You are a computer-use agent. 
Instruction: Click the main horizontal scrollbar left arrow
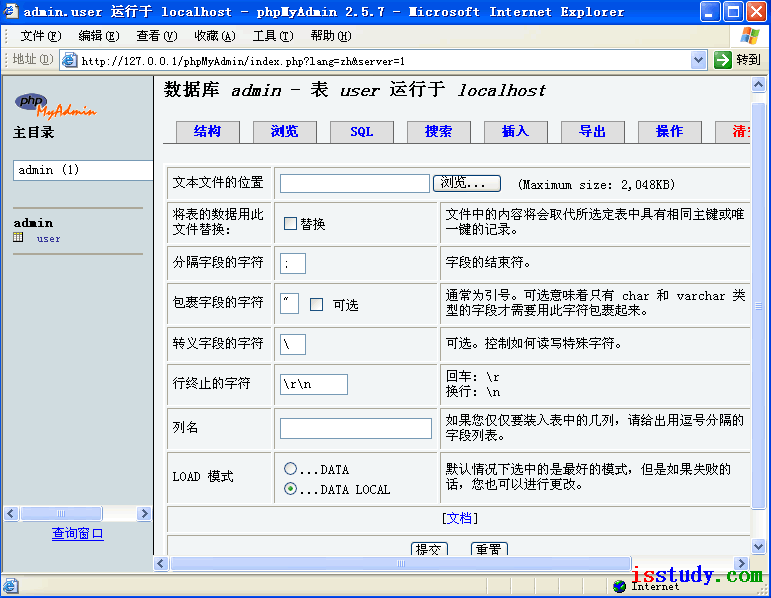(x=161, y=563)
